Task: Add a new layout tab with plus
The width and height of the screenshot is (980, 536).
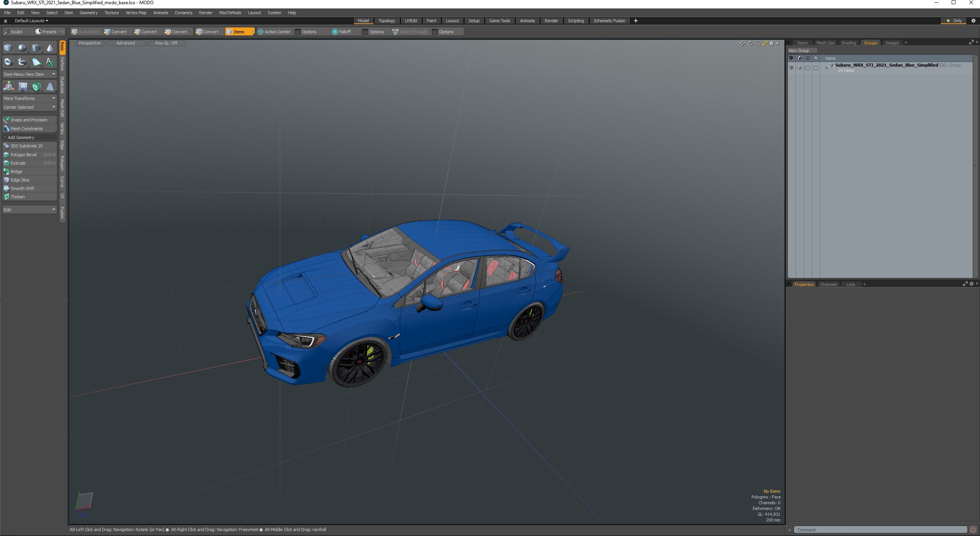Action: [636, 21]
